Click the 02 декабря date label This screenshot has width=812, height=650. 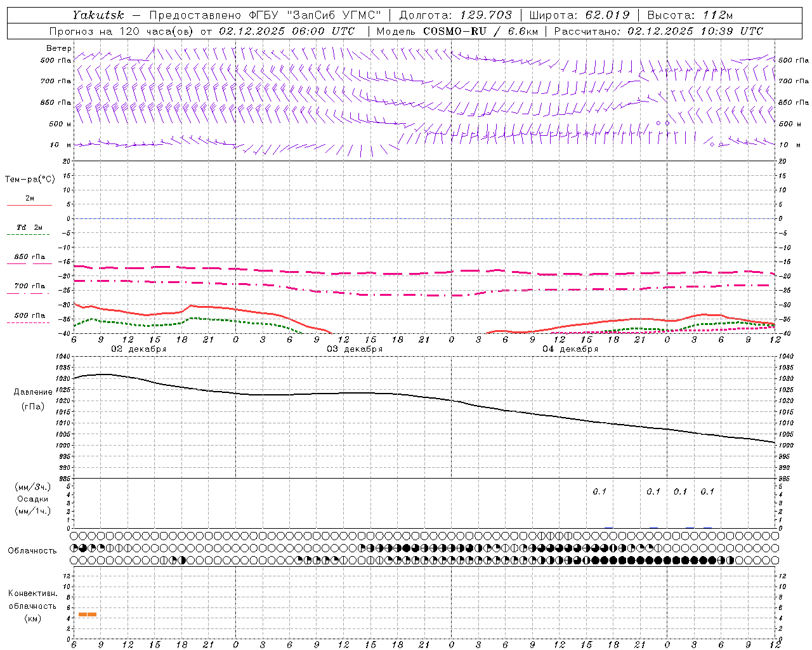[x=139, y=349]
